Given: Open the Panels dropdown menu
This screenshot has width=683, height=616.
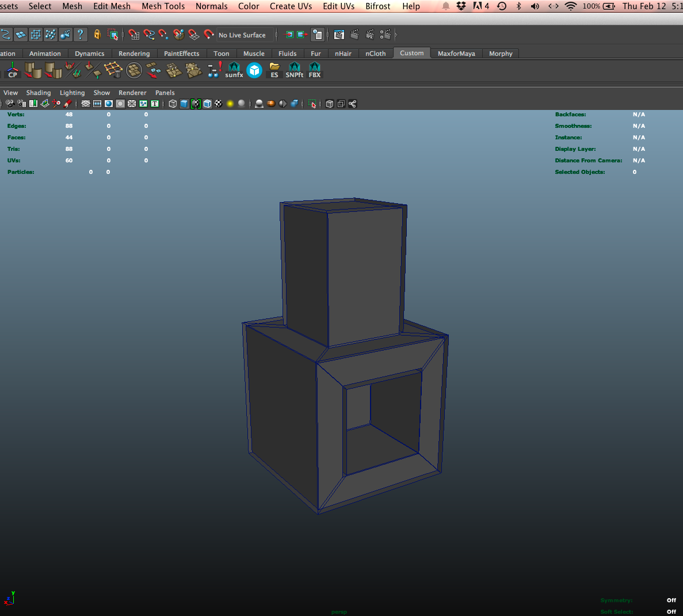Looking at the screenshot, I should (x=165, y=93).
